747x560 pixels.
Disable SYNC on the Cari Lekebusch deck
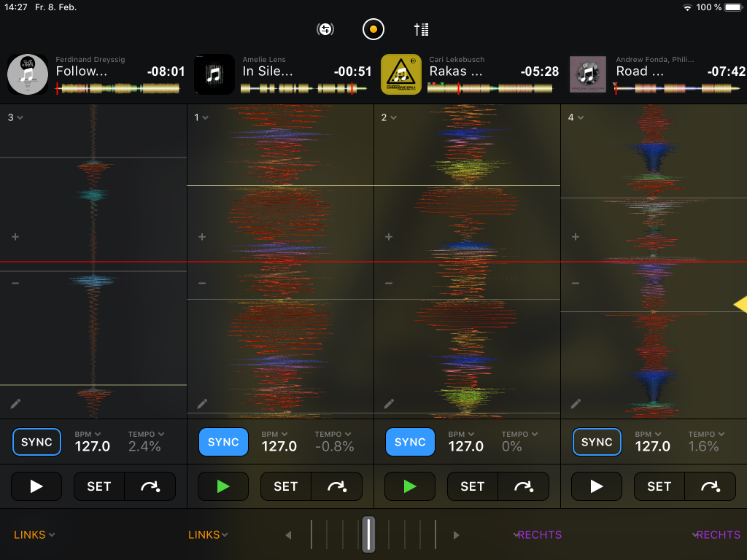click(x=410, y=442)
